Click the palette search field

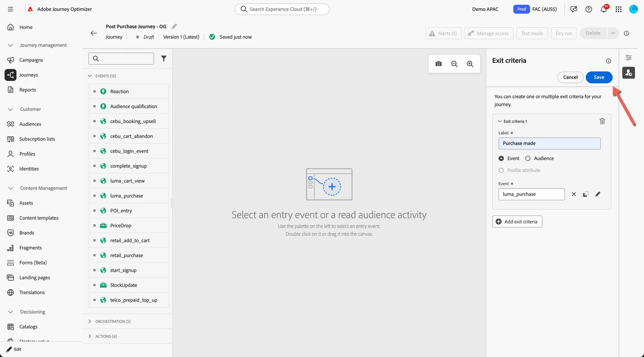tap(121, 59)
